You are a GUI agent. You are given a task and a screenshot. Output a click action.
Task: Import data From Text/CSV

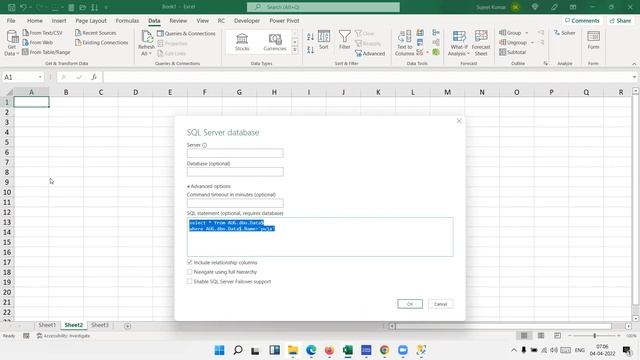[x=42, y=33]
